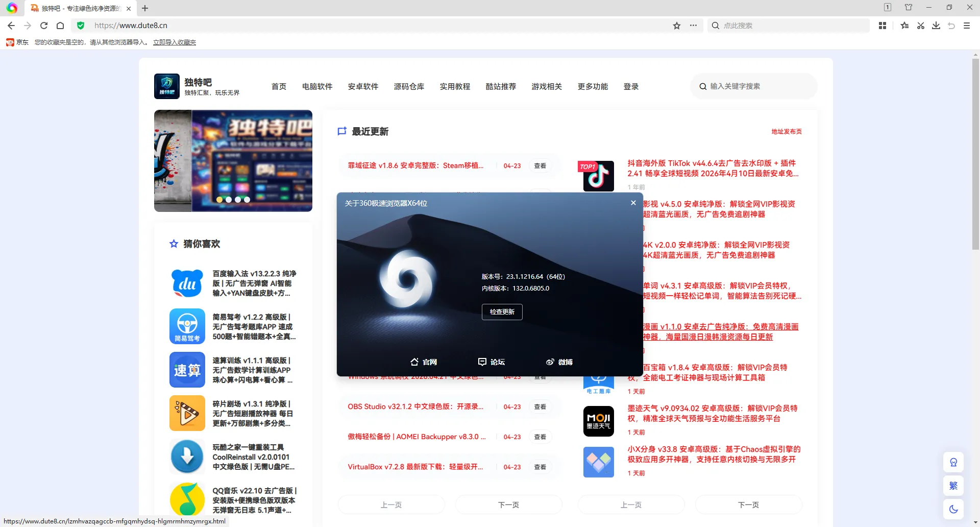Open the tab list counter showing 1

pyautogui.click(x=888, y=7)
